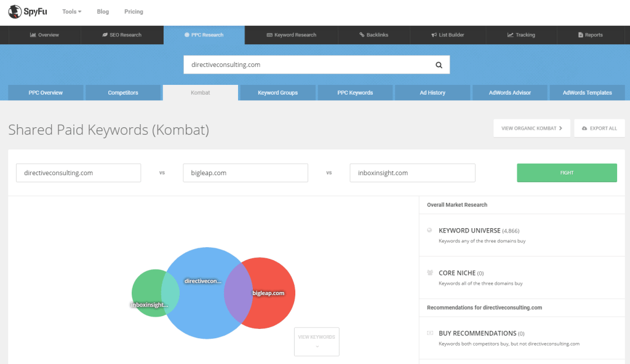Switch to the Overview tab
This screenshot has height=364, width=630.
click(x=44, y=35)
